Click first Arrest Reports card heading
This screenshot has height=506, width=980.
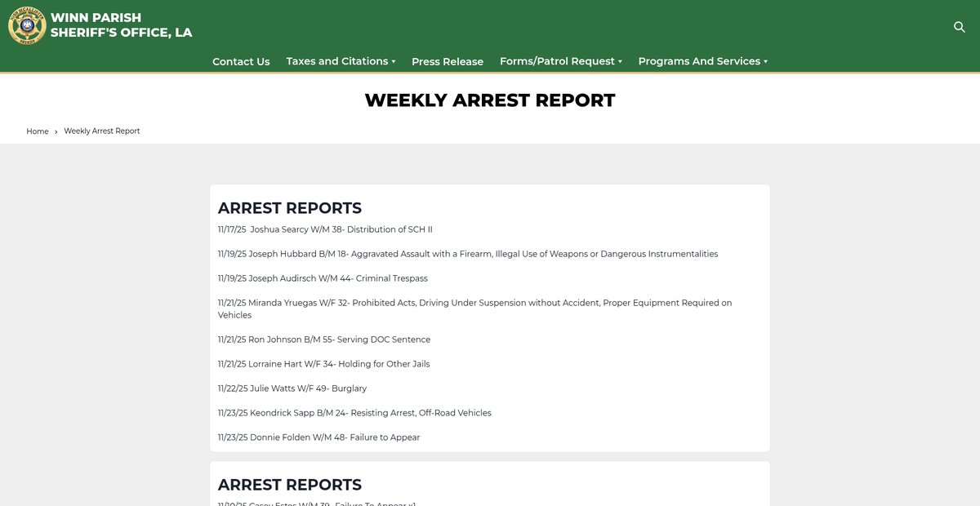[x=290, y=207]
